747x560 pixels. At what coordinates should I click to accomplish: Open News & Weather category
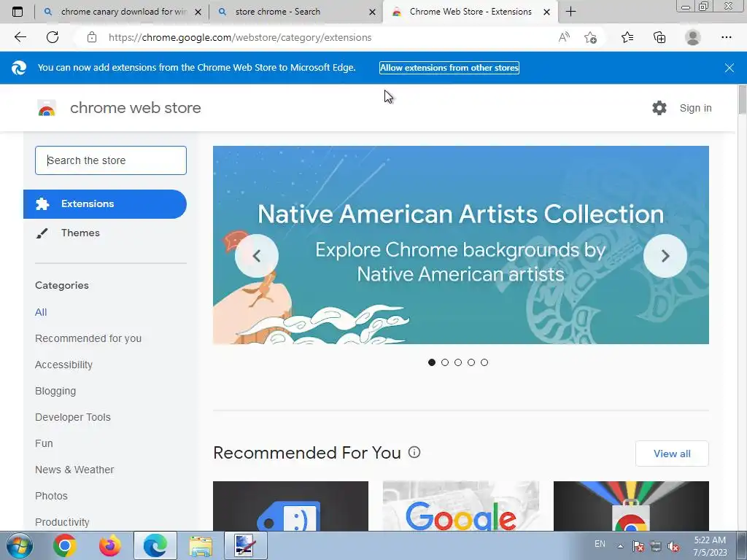coord(74,470)
